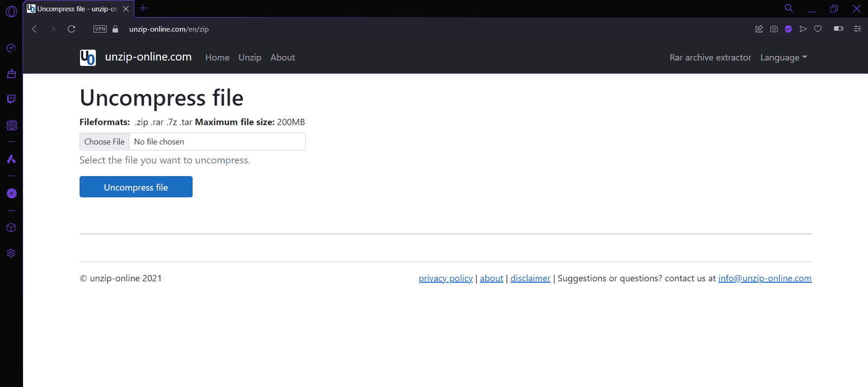Click the address bar URL

[x=169, y=29]
